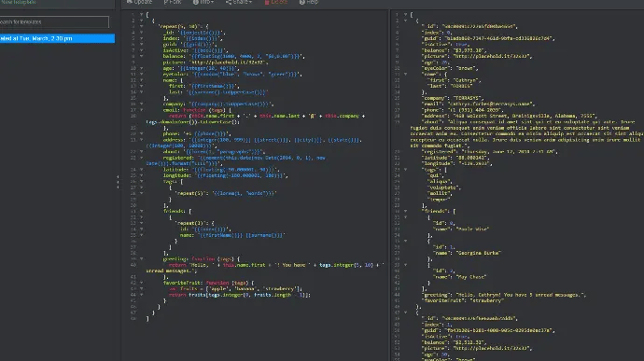644x361 pixels.
Task: Collapse the fold arrow of the second output object
Action: [405, 312]
